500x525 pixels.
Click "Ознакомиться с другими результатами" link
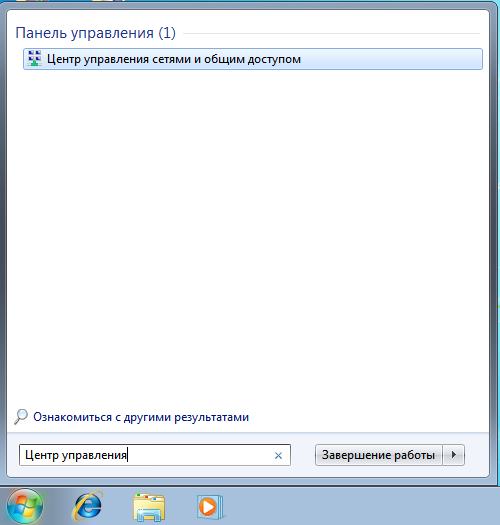(x=141, y=417)
